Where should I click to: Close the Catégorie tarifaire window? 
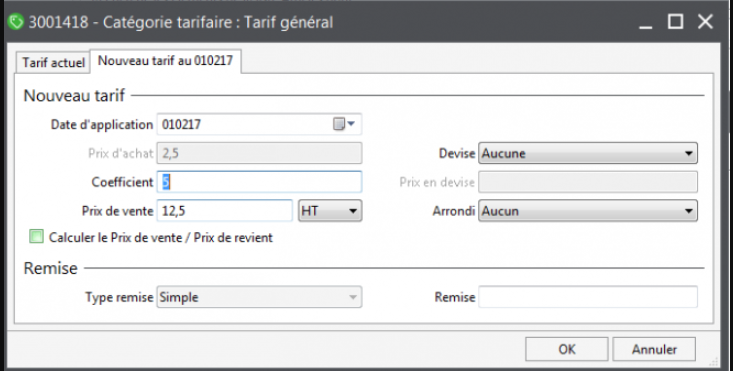click(705, 21)
